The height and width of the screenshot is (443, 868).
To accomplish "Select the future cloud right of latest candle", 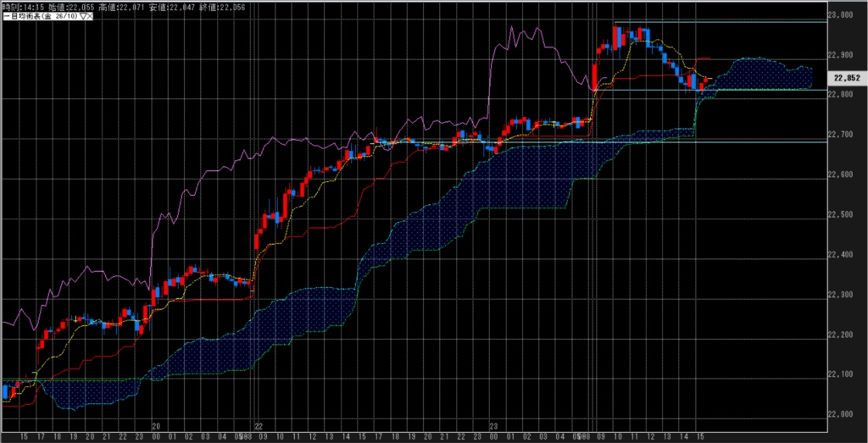I will 763,74.
